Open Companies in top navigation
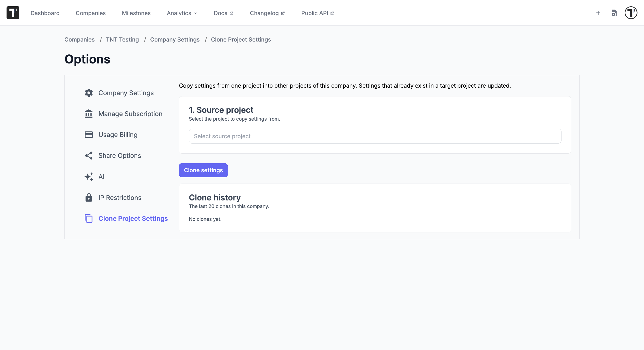 91,13
